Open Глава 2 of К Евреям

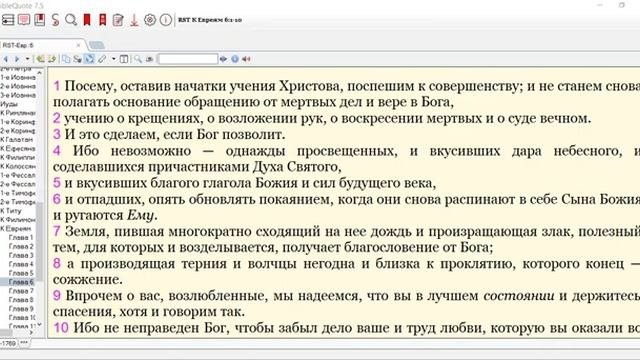(x=21, y=247)
